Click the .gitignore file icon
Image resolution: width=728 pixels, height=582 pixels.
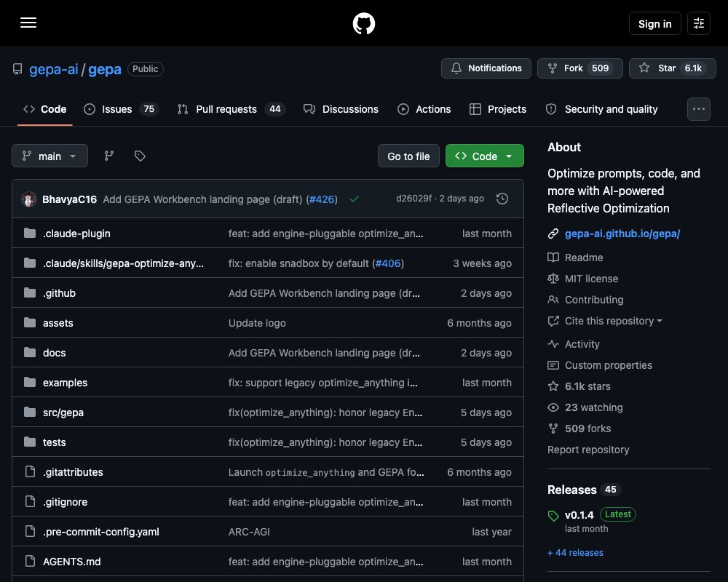[x=30, y=501]
